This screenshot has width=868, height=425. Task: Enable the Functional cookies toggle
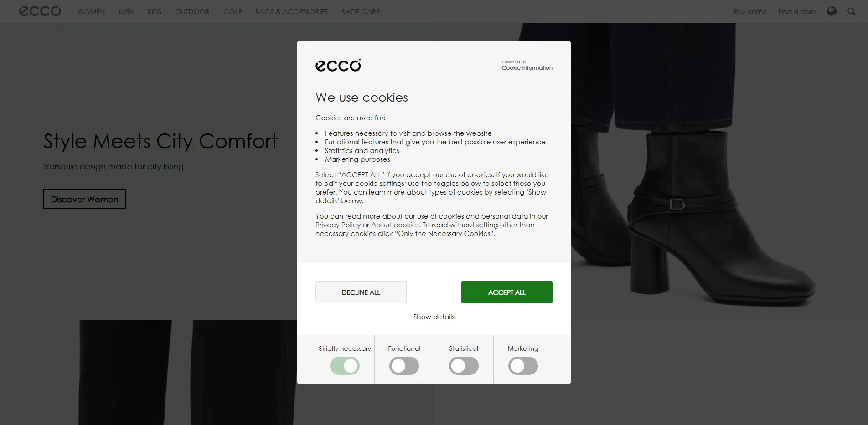(404, 366)
